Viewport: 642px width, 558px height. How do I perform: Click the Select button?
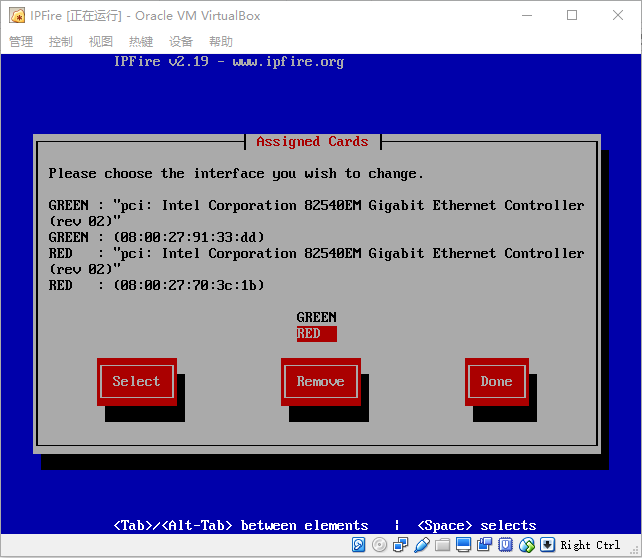137,382
